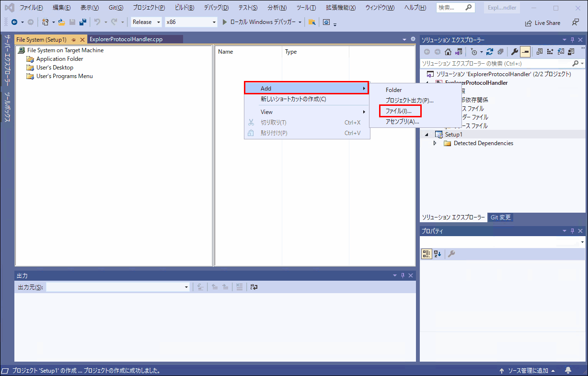Click the green Start debugging play icon

pos(225,22)
